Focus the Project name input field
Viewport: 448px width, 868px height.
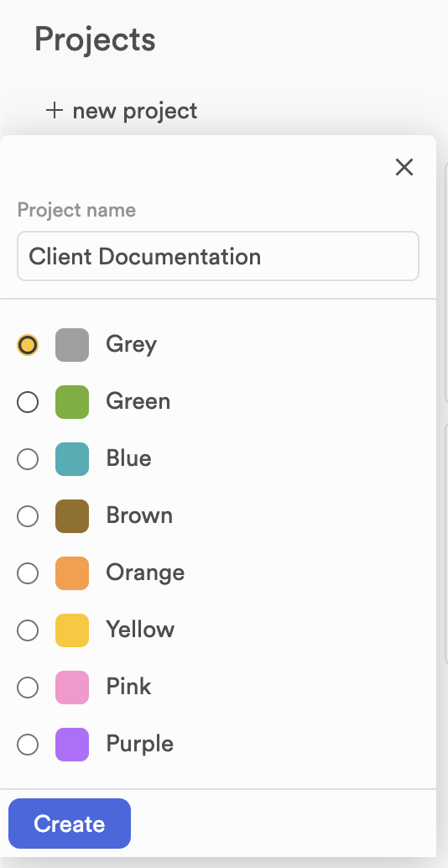(x=218, y=256)
